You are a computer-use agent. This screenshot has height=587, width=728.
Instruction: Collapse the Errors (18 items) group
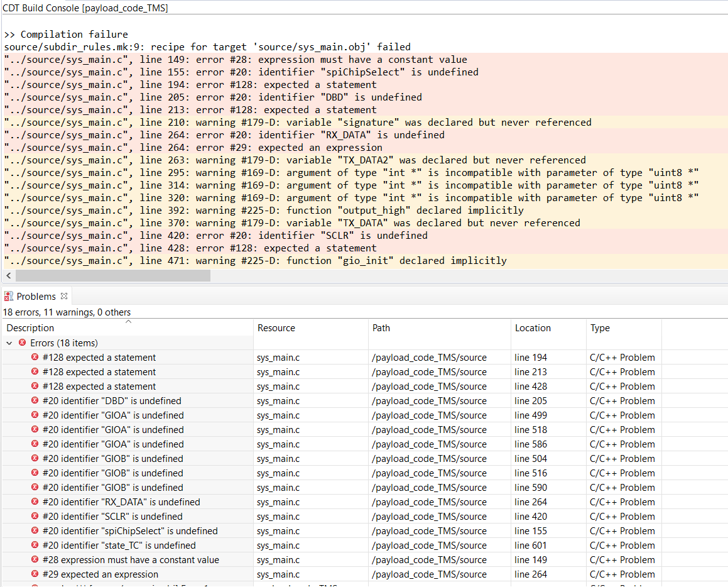tap(9, 343)
